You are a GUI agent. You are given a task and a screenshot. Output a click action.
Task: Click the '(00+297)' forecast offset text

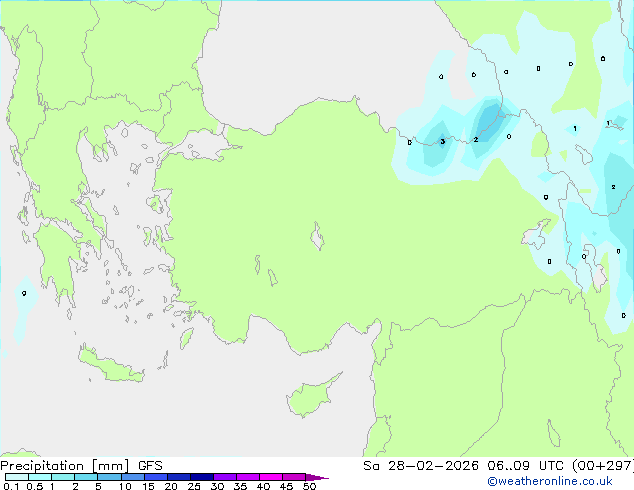[x=603, y=466]
